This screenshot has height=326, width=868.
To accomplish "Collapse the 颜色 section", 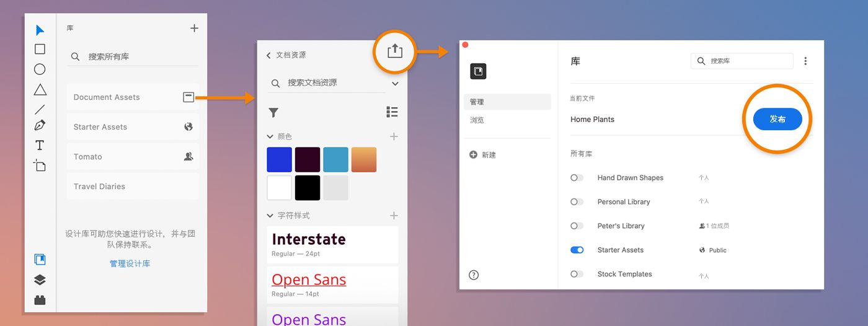I will [x=270, y=136].
